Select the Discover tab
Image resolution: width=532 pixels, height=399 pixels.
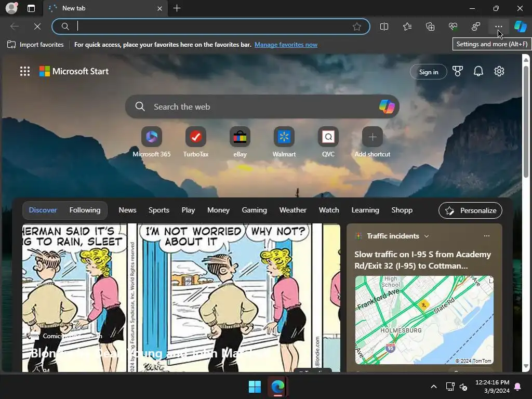click(x=43, y=210)
